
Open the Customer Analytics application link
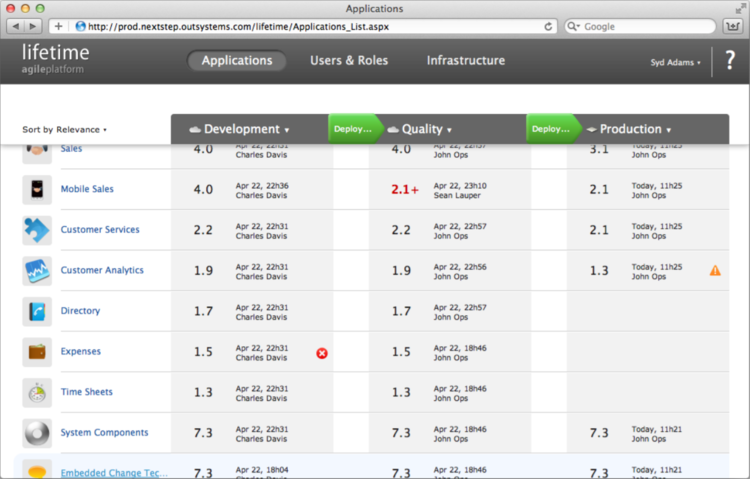pos(102,270)
